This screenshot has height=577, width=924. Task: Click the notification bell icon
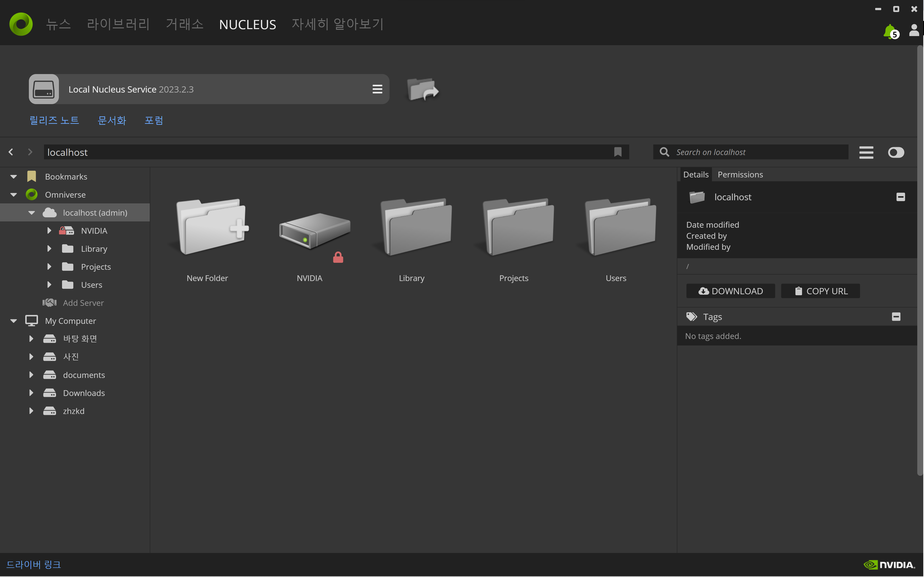tap(890, 31)
